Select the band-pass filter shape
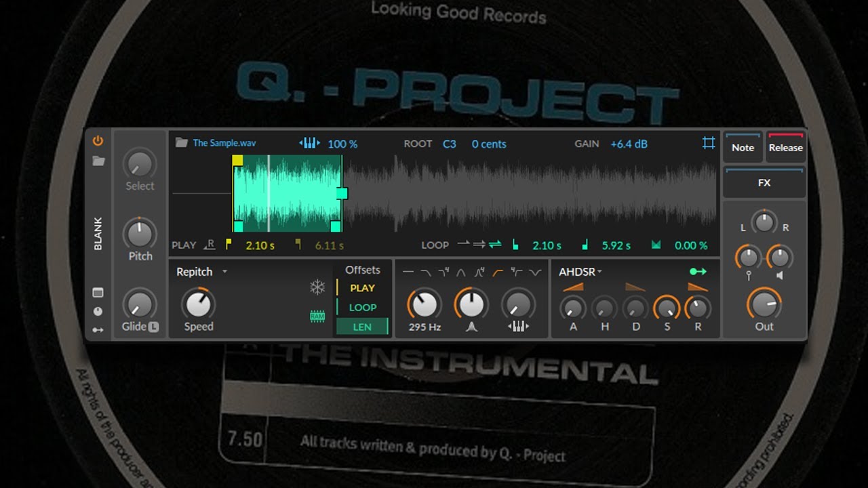Viewport: 868px width, 488px height. (461, 272)
